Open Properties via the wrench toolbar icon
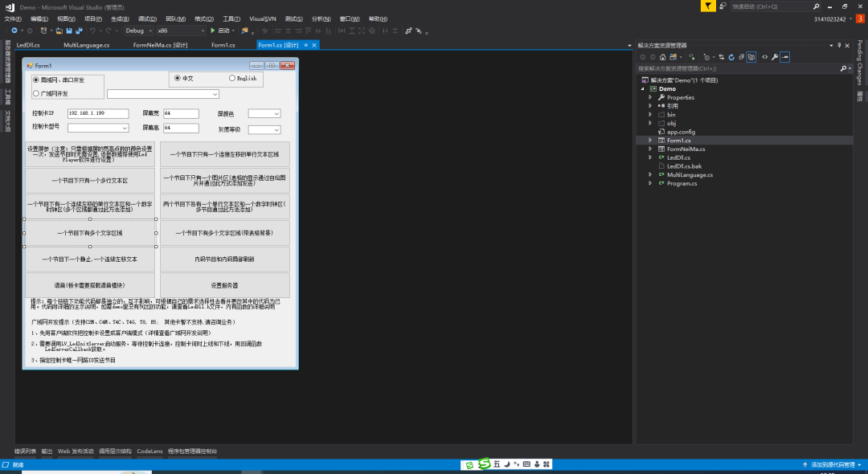This screenshot has height=474, width=868. pos(775,57)
